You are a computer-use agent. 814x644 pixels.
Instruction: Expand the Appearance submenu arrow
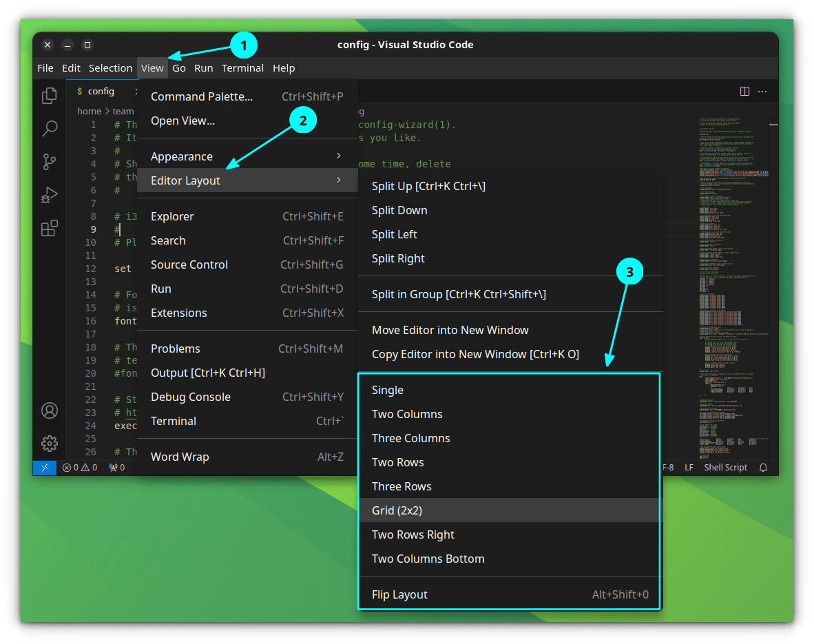(338, 156)
